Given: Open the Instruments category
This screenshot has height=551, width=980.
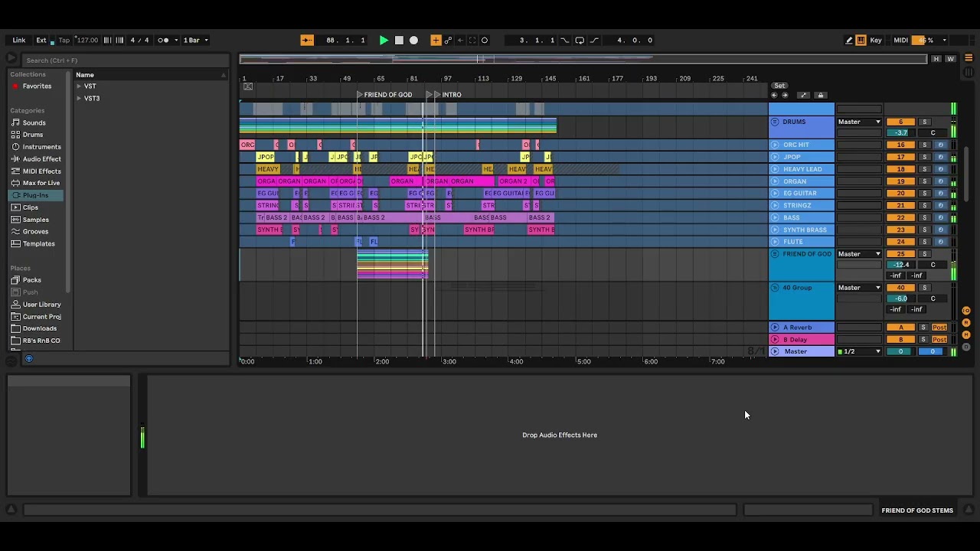Looking at the screenshot, I should (41, 147).
